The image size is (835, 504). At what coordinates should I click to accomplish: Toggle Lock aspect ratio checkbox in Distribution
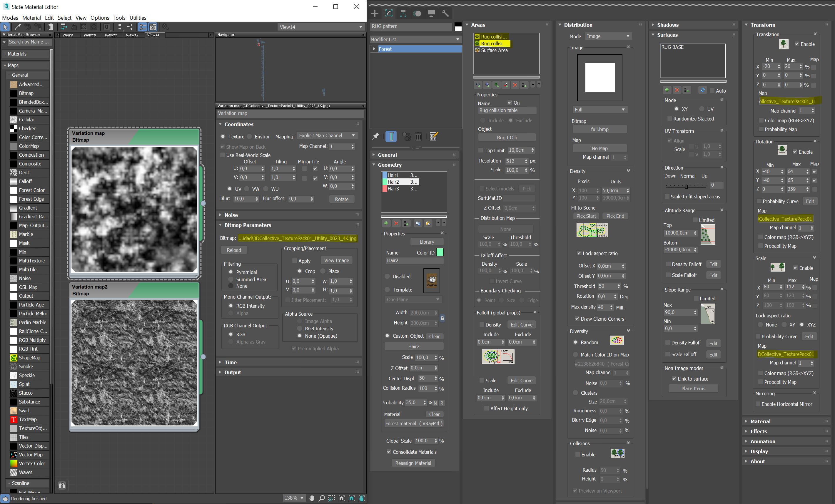pos(579,253)
